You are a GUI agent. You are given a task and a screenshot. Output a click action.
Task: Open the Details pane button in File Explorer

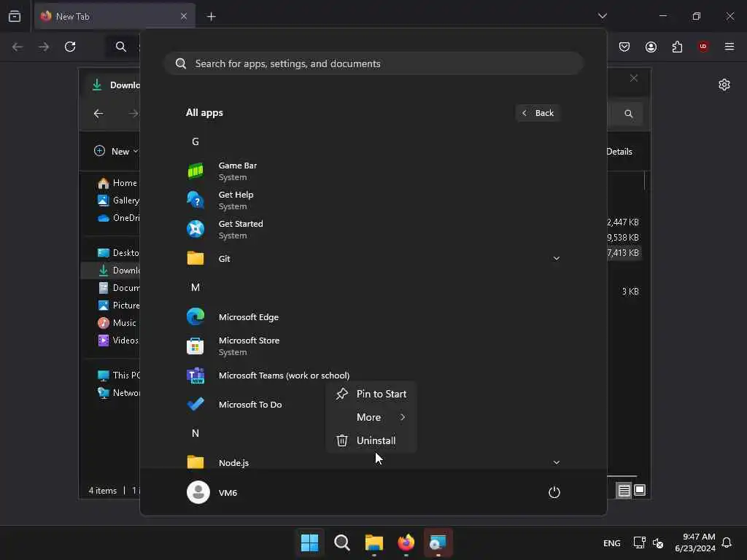pos(620,152)
